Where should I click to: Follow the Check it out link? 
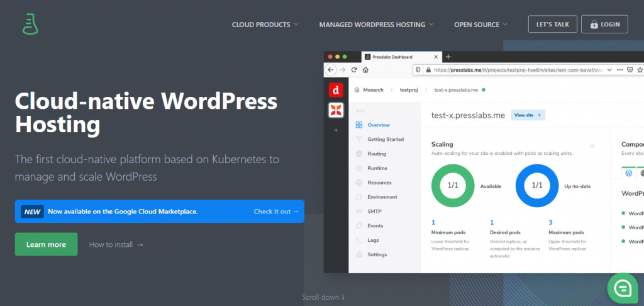276,212
